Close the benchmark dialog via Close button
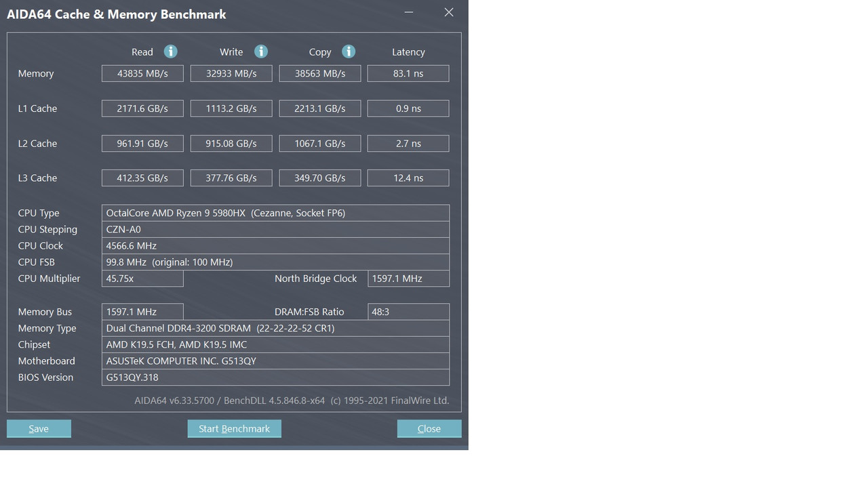868x488 pixels. pos(429,428)
